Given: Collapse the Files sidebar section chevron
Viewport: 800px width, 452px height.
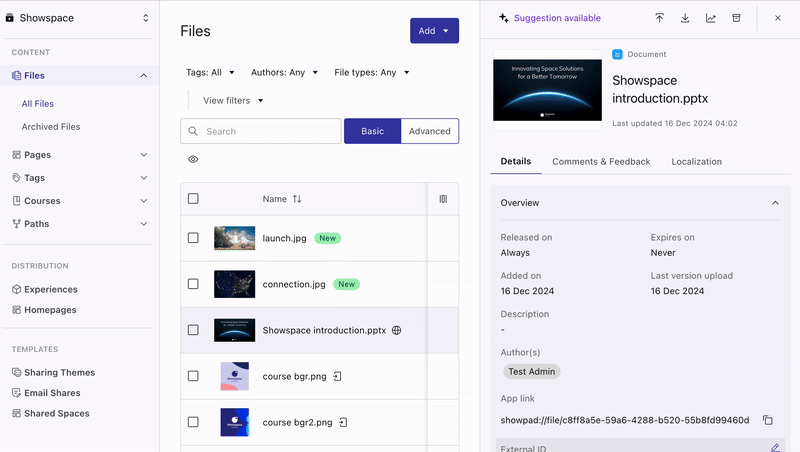Looking at the screenshot, I should point(144,76).
